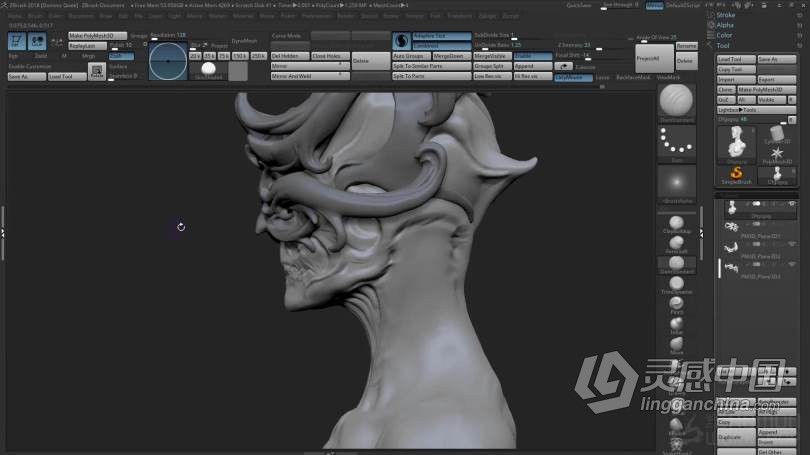Toggle the Dhyana subtool eye visibility
Screen dimensions: 810x455
tap(791, 204)
